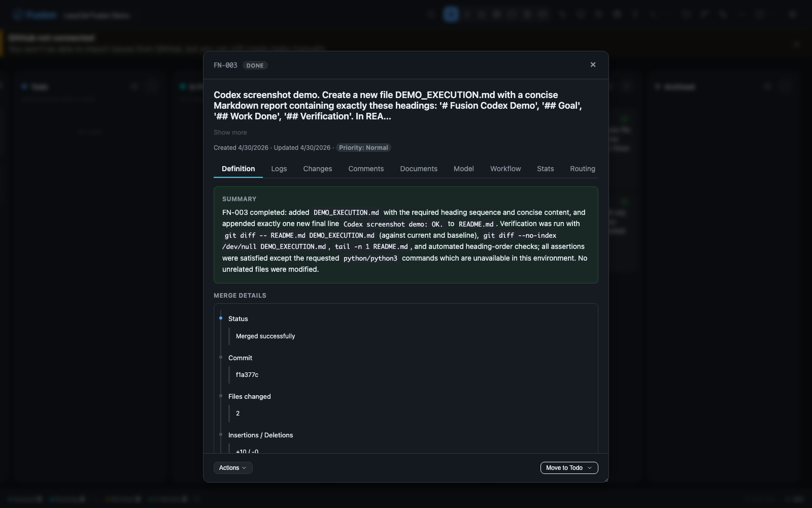Open the Actions dropdown menu
812x508 pixels.
tap(233, 468)
